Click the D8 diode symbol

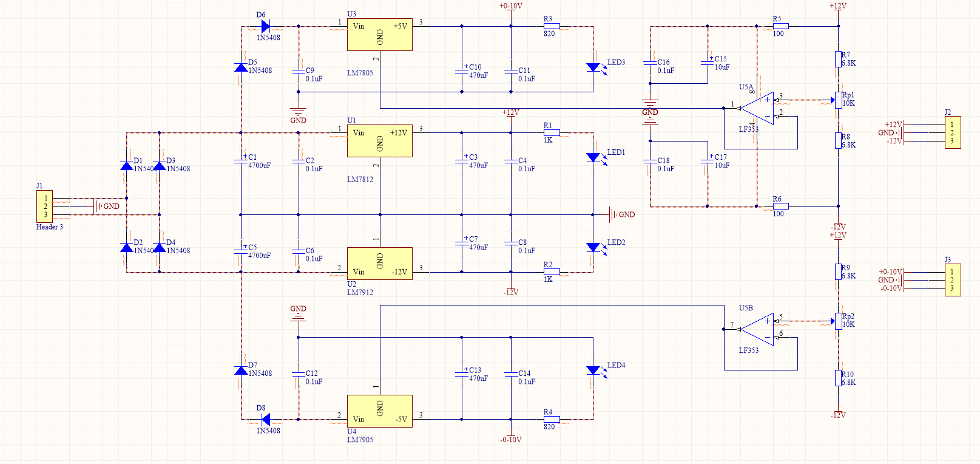(265, 419)
